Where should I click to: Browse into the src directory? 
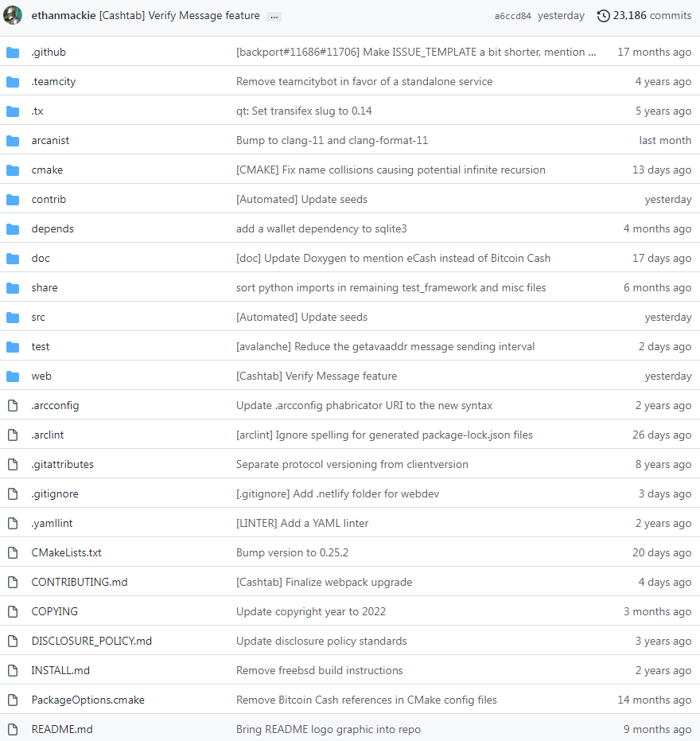coord(38,317)
